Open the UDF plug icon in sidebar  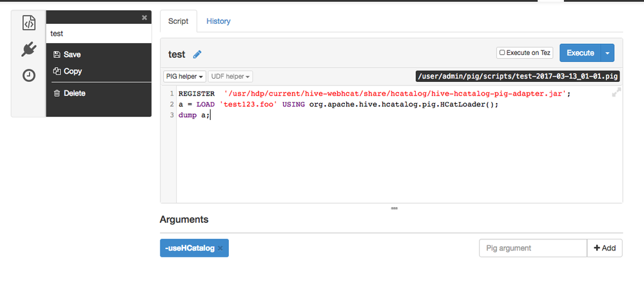click(x=28, y=50)
